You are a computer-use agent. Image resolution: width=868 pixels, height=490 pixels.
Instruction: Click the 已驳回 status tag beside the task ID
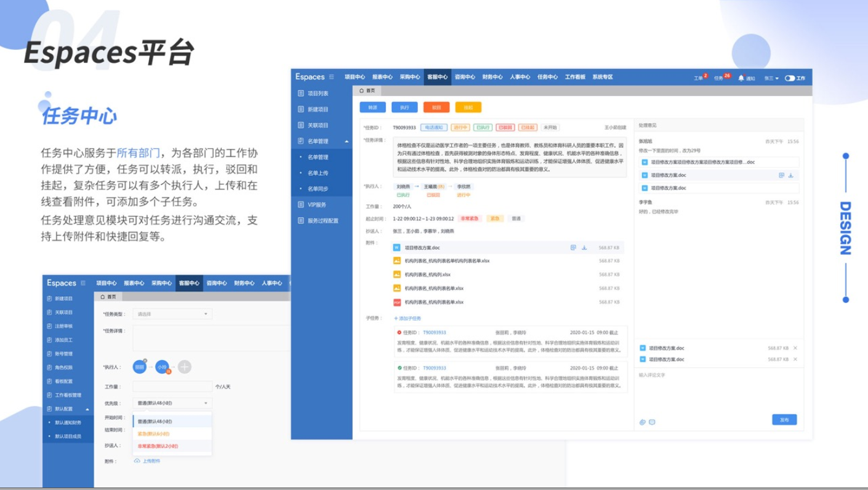click(x=505, y=127)
